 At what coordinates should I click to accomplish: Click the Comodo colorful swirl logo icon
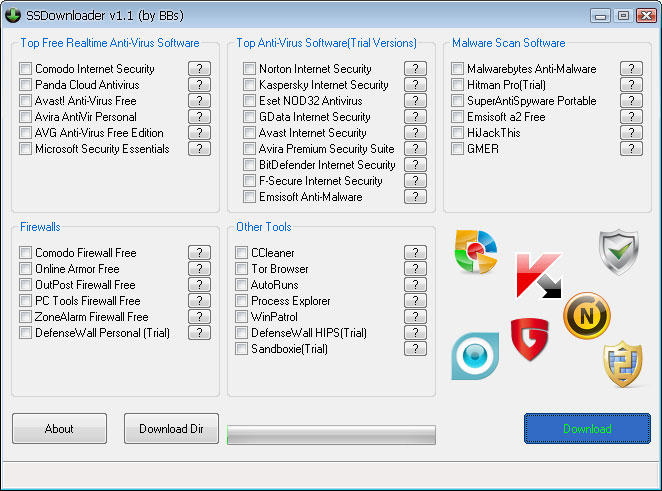pyautogui.click(x=476, y=252)
